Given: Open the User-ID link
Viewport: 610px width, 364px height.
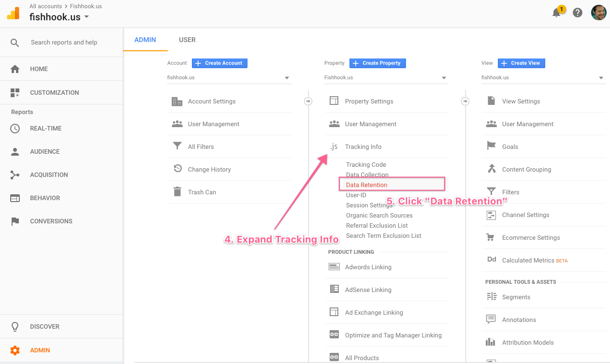Looking at the screenshot, I should point(356,195).
